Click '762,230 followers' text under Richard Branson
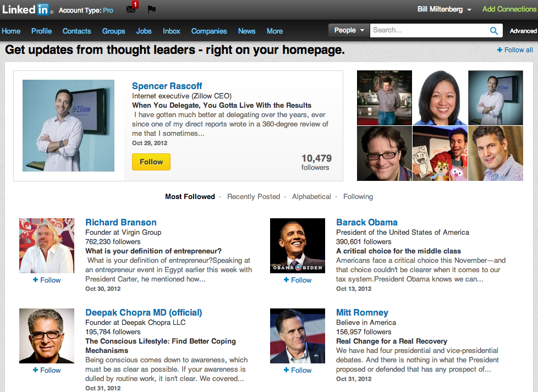 click(113, 242)
